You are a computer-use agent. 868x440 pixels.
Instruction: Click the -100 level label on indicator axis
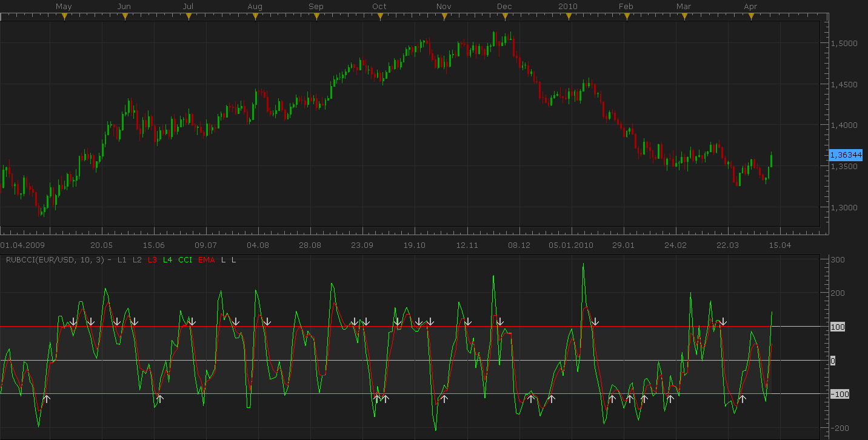coord(839,394)
